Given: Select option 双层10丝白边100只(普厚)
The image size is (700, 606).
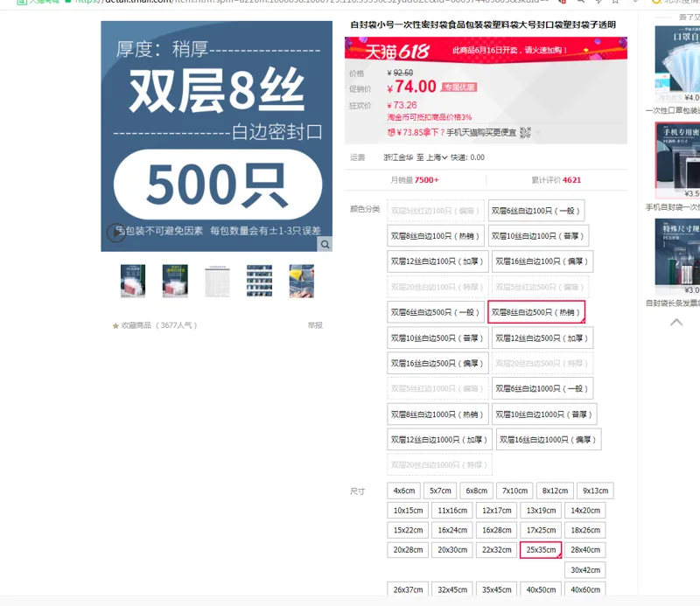Looking at the screenshot, I should pyautogui.click(x=538, y=236).
